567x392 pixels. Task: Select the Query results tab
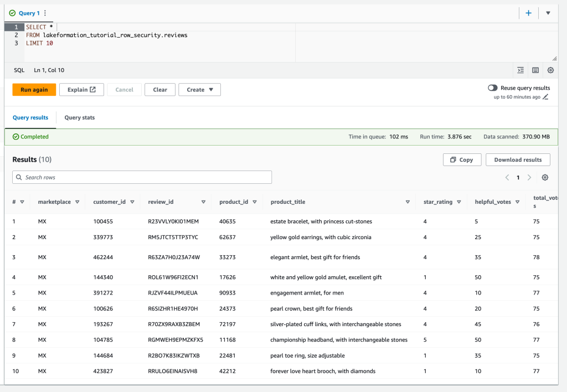point(30,117)
